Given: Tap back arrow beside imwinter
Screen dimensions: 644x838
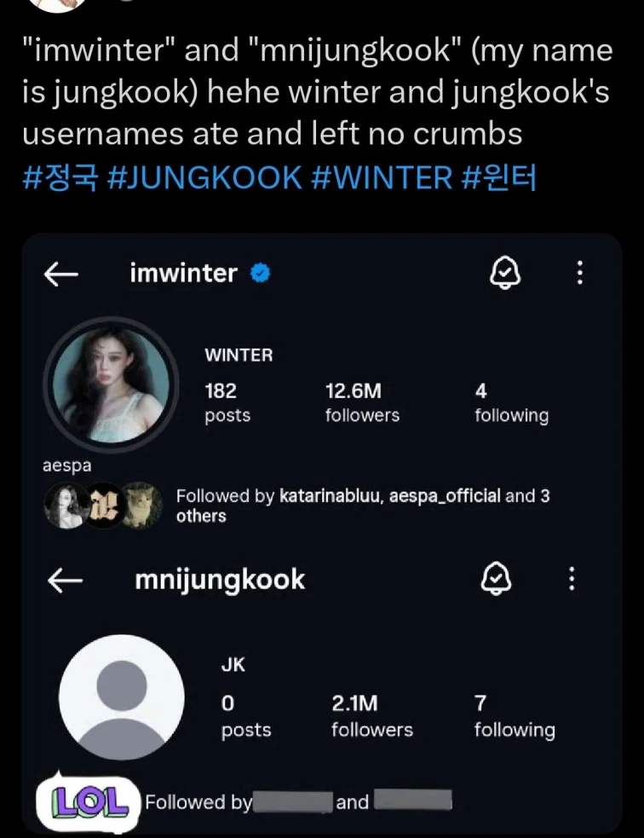Looking at the screenshot, I should (x=60, y=274).
